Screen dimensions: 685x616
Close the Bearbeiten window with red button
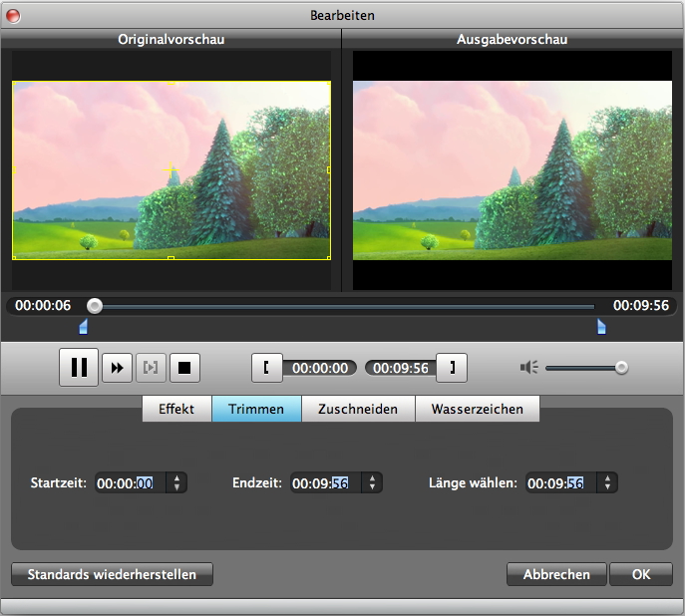(13, 16)
